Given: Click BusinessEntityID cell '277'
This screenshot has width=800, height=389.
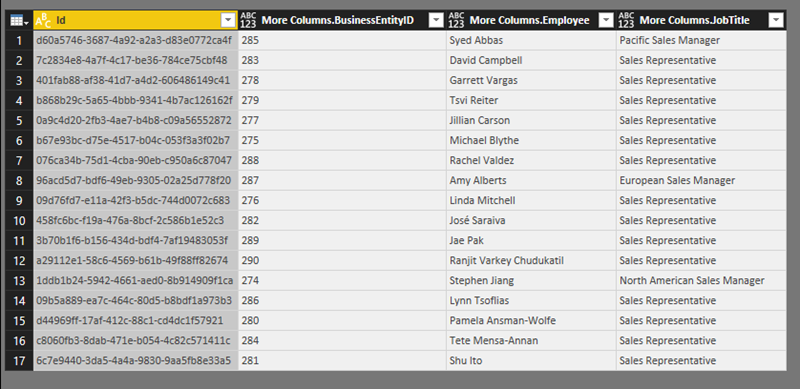Looking at the screenshot, I should point(342,120).
